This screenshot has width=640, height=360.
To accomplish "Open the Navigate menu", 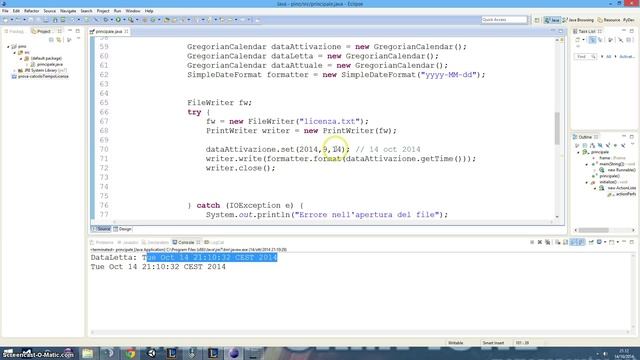I will (68, 11).
